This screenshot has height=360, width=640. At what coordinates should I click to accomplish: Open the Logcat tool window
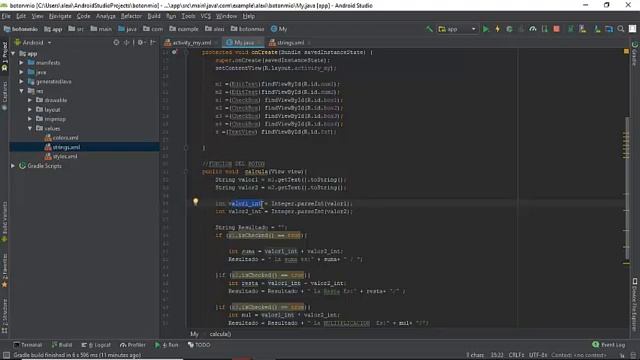[x=96, y=345]
